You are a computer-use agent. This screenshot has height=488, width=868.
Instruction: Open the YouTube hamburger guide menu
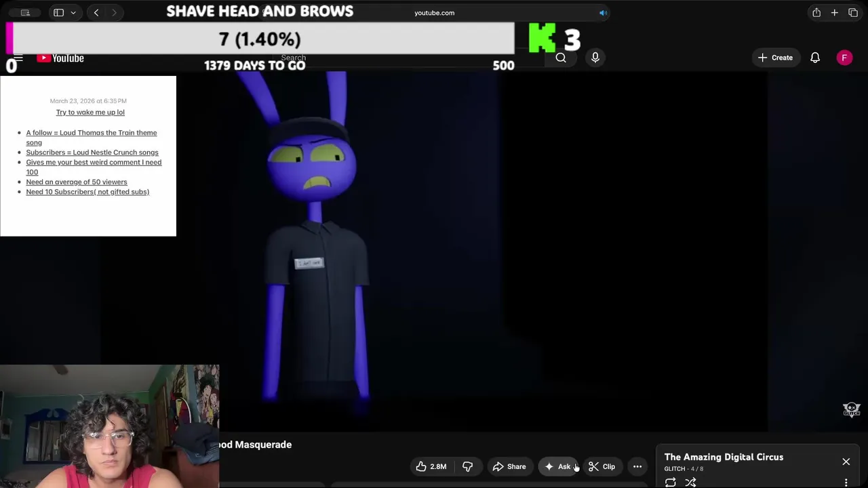click(x=18, y=58)
